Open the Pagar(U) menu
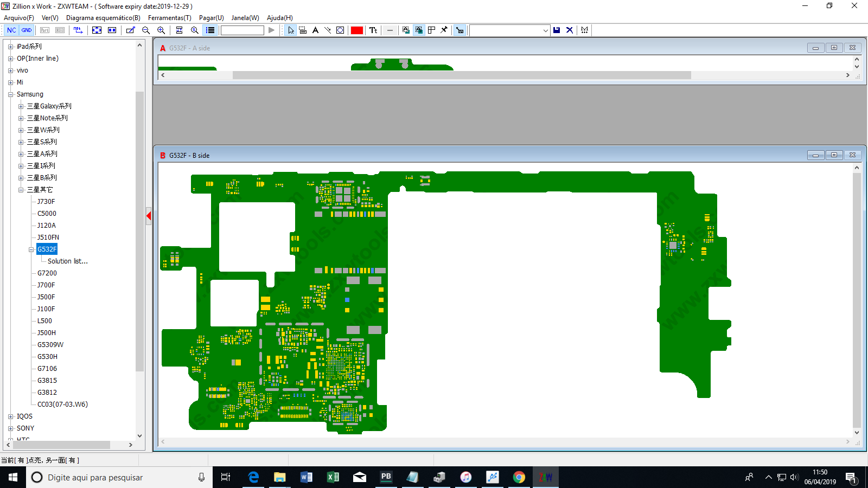 point(212,18)
